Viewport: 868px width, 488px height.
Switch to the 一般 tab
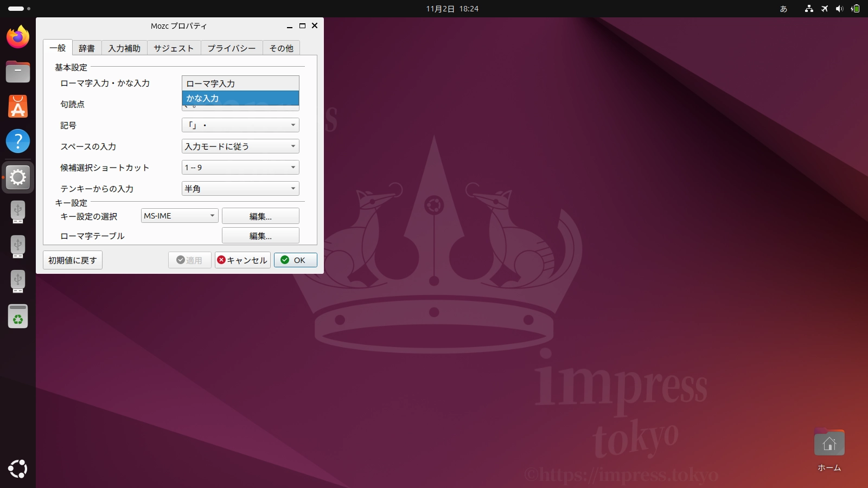click(58, 48)
